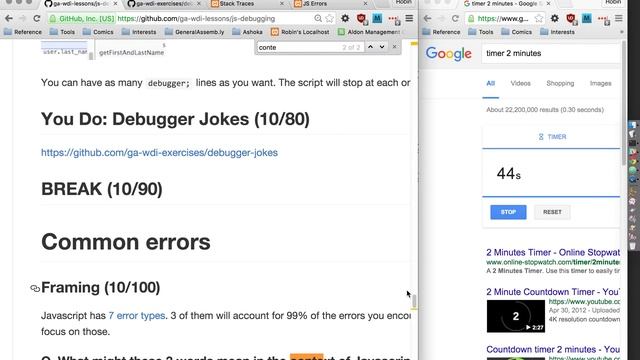Click the zoom magnifier icon in GitHub address bar
This screenshot has height=360, width=640.
pos(318,18)
